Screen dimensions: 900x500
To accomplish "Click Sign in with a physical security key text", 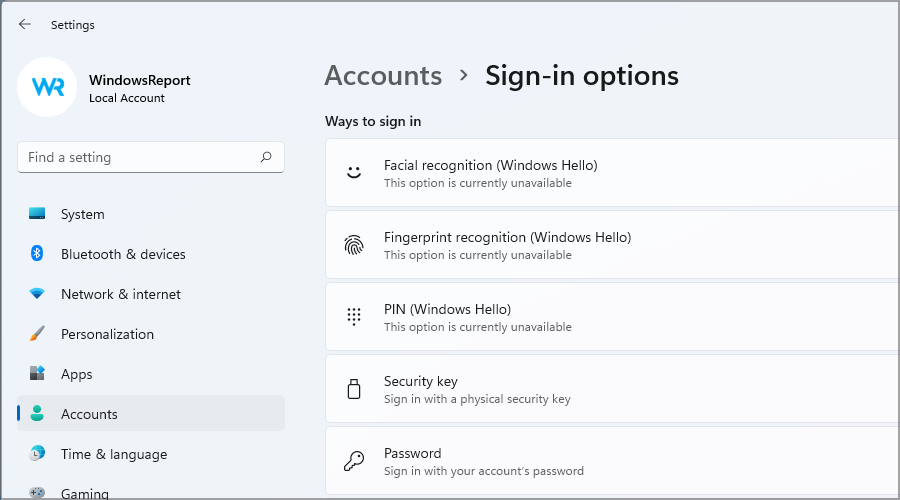I will (477, 399).
